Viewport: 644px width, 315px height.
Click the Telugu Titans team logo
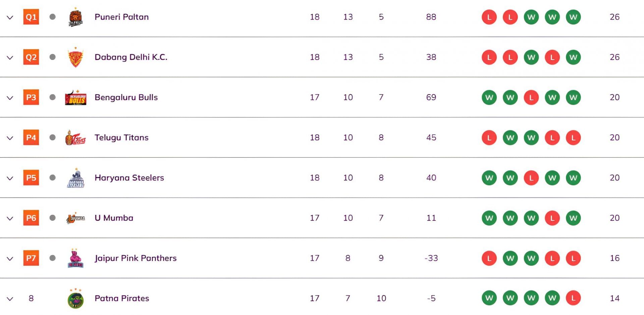coord(75,138)
